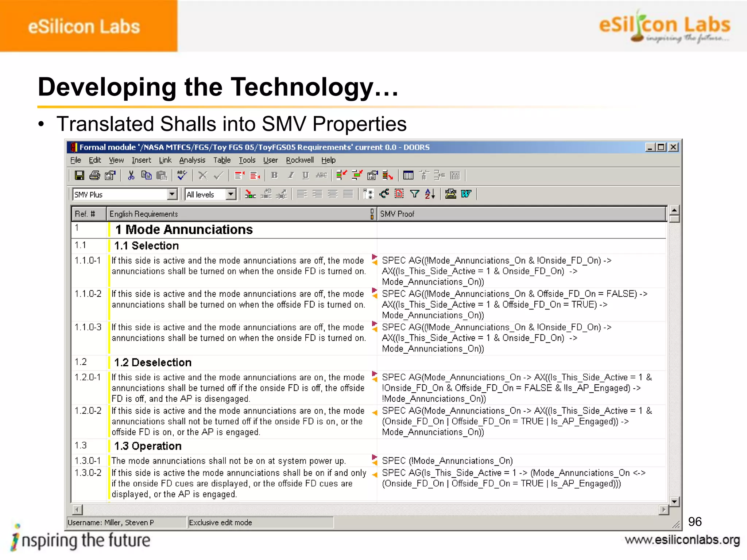Open the Table menu
747x560 pixels.
(222, 160)
